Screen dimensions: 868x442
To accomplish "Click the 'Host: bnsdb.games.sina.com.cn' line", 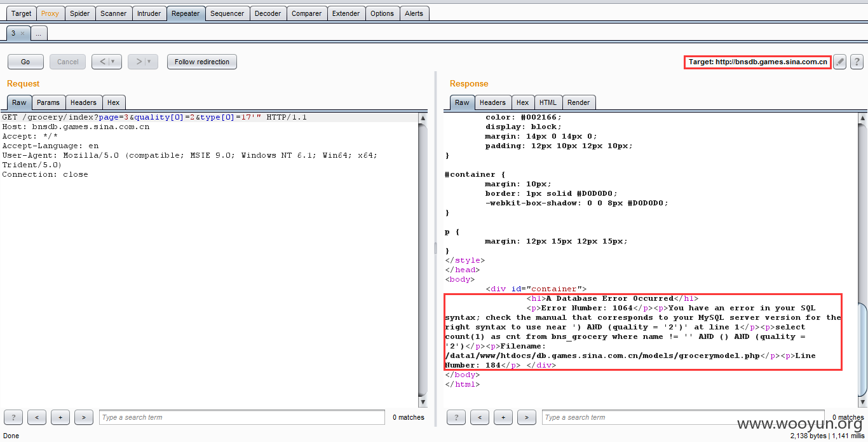I will (76, 127).
